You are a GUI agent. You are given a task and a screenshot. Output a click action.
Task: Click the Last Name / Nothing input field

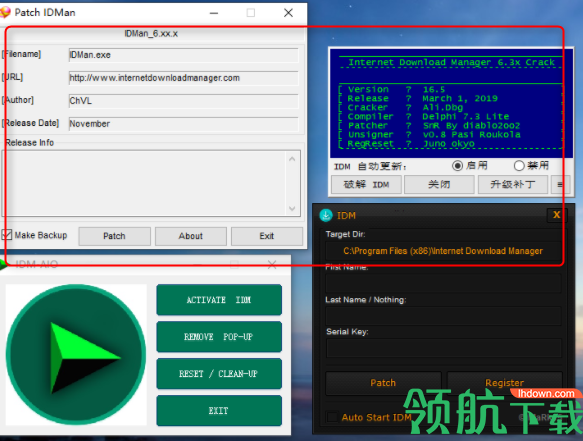coord(443,316)
